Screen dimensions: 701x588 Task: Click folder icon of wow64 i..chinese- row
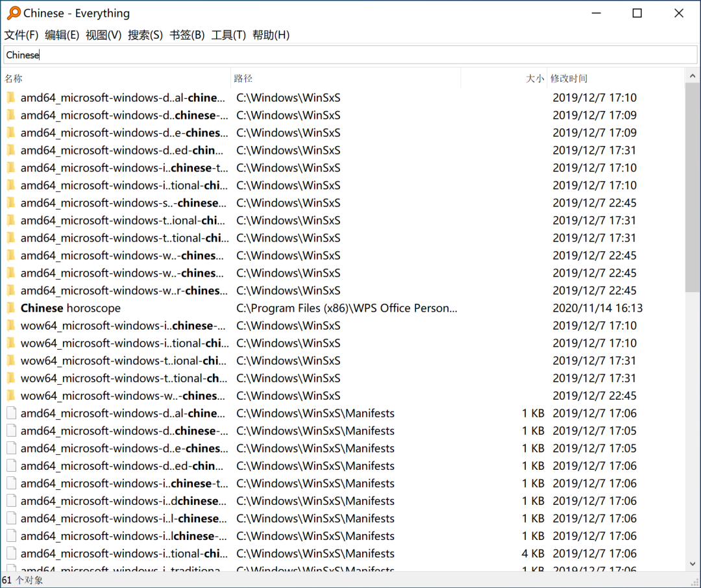[x=11, y=326]
